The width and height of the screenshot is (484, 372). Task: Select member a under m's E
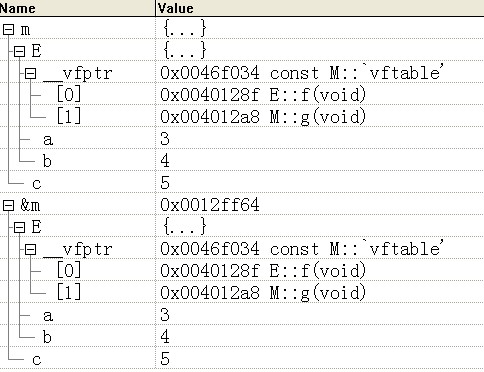(48, 139)
